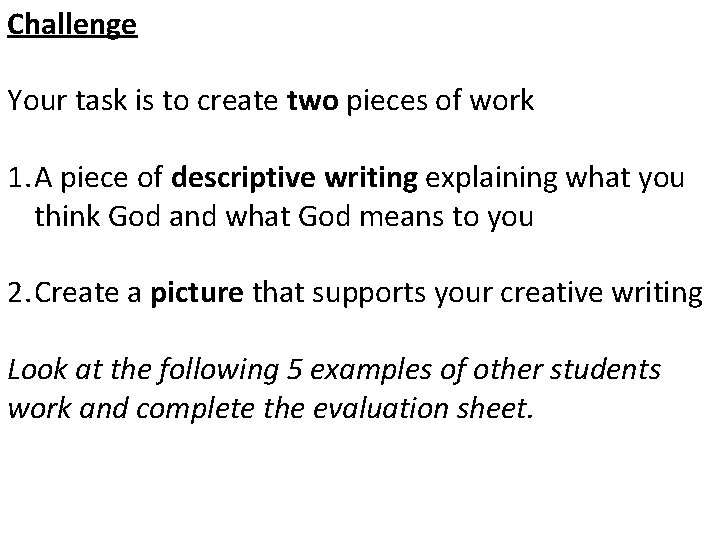The height and width of the screenshot is (540, 720).
Task: Click the list number "1."
Action: pos(19,179)
